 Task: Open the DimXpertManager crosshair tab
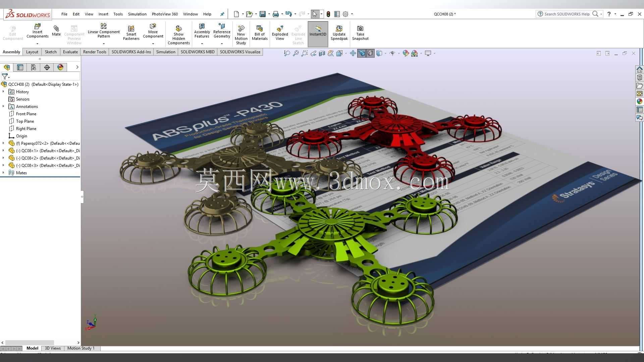[x=47, y=67]
